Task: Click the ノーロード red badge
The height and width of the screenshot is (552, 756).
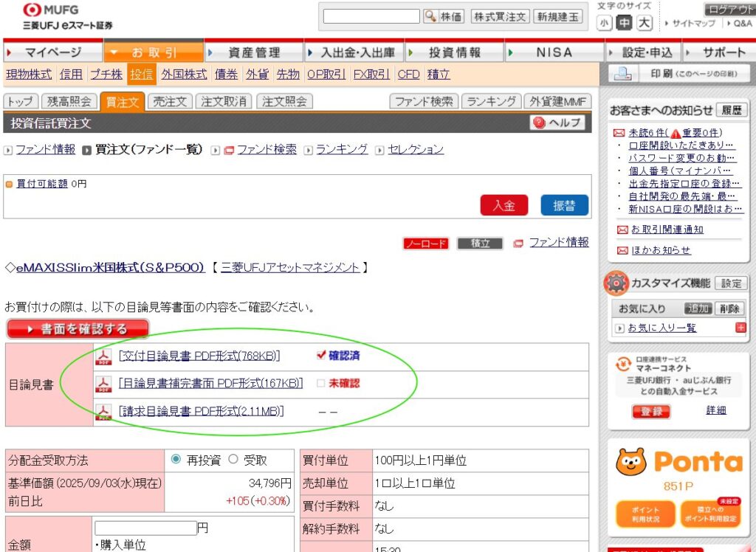Action: point(426,244)
